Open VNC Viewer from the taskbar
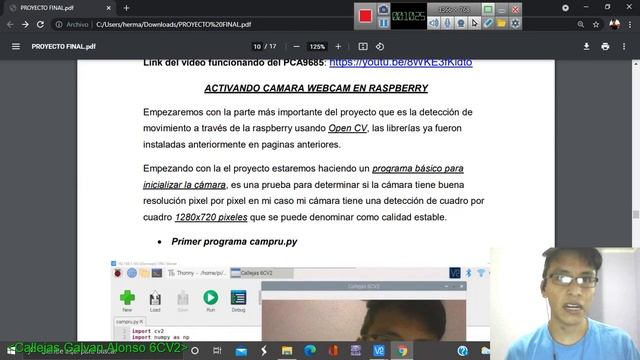 pos(378,351)
